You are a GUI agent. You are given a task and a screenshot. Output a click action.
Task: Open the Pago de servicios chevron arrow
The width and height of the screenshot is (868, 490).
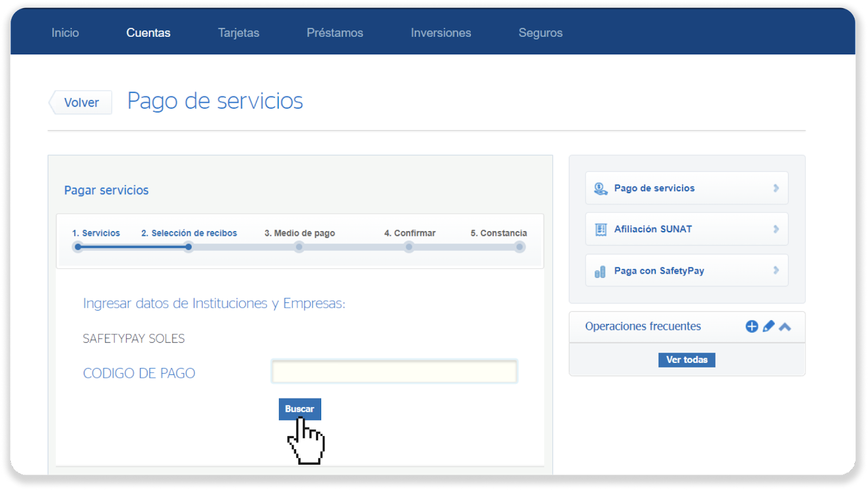[x=776, y=188]
